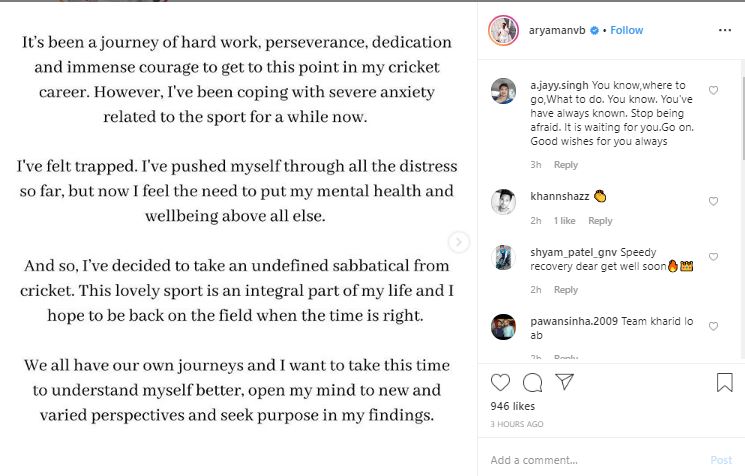Reply to khannshazz's comment
The height and width of the screenshot is (476, 745).
click(600, 221)
